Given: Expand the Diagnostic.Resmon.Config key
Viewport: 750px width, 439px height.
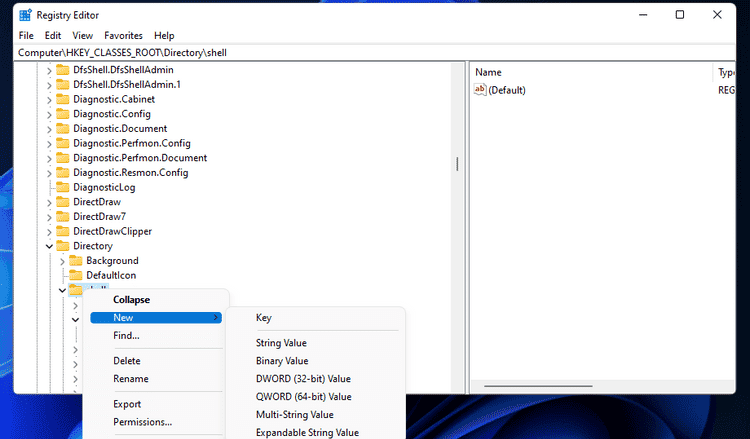Looking at the screenshot, I should [49, 174].
